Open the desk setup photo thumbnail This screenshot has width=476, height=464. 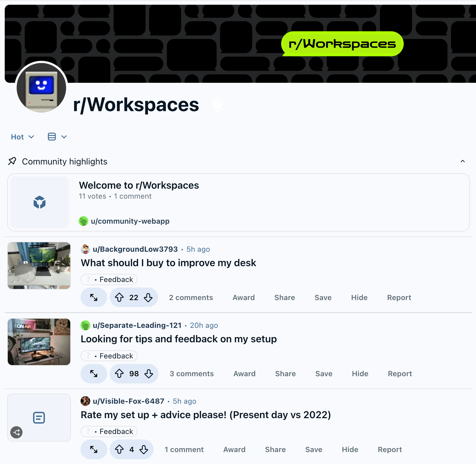click(x=39, y=266)
